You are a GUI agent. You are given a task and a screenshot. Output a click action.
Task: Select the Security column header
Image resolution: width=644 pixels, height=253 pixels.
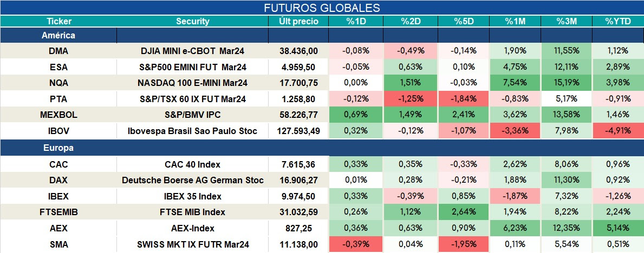click(x=193, y=21)
